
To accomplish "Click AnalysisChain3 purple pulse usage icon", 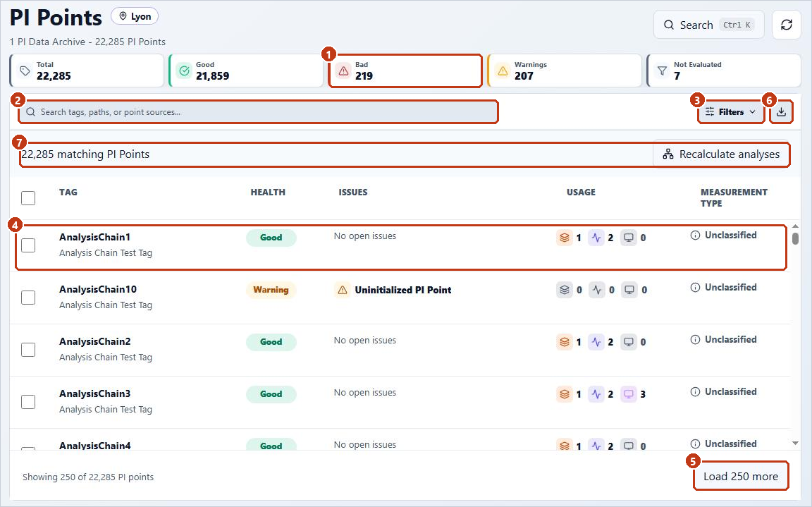I will 596,394.
